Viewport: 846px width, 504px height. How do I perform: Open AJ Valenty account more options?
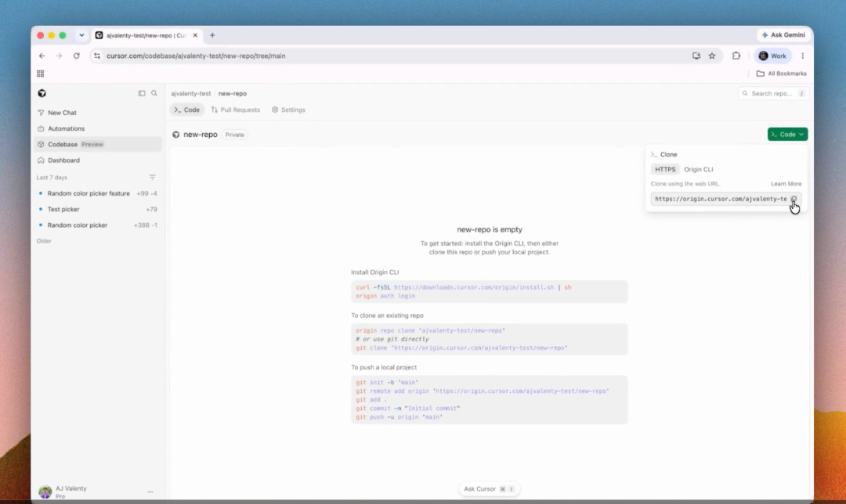pyautogui.click(x=150, y=491)
